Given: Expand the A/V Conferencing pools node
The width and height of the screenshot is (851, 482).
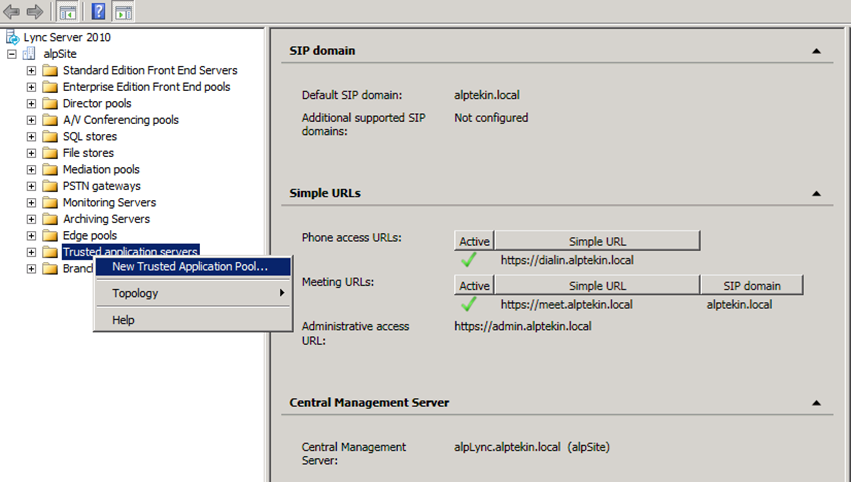Looking at the screenshot, I should coord(31,120).
